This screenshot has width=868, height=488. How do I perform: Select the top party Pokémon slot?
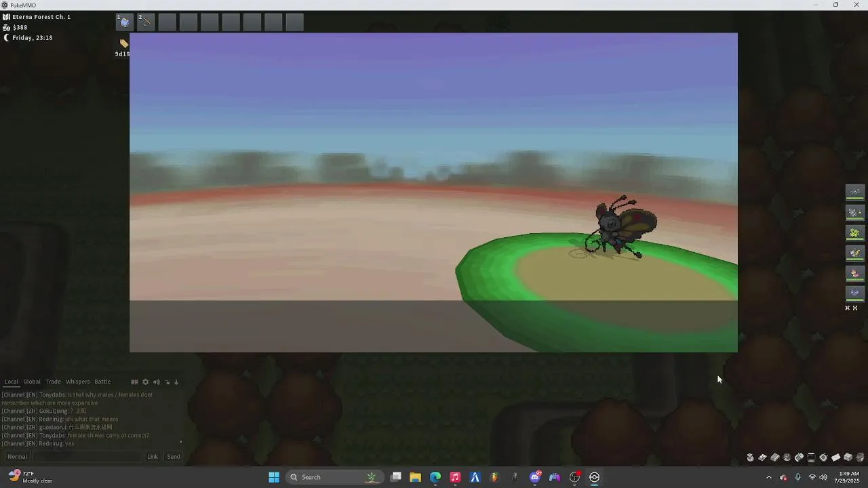[855, 192]
